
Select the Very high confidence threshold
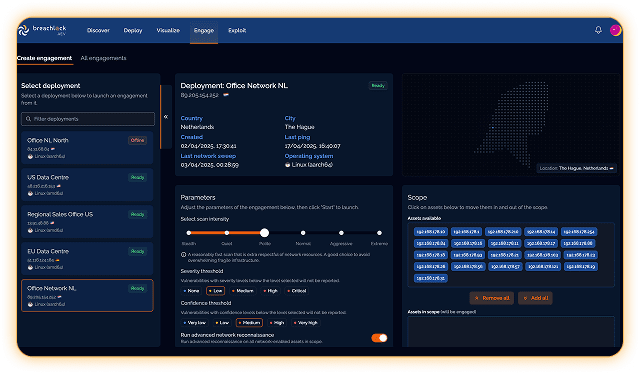click(x=306, y=323)
